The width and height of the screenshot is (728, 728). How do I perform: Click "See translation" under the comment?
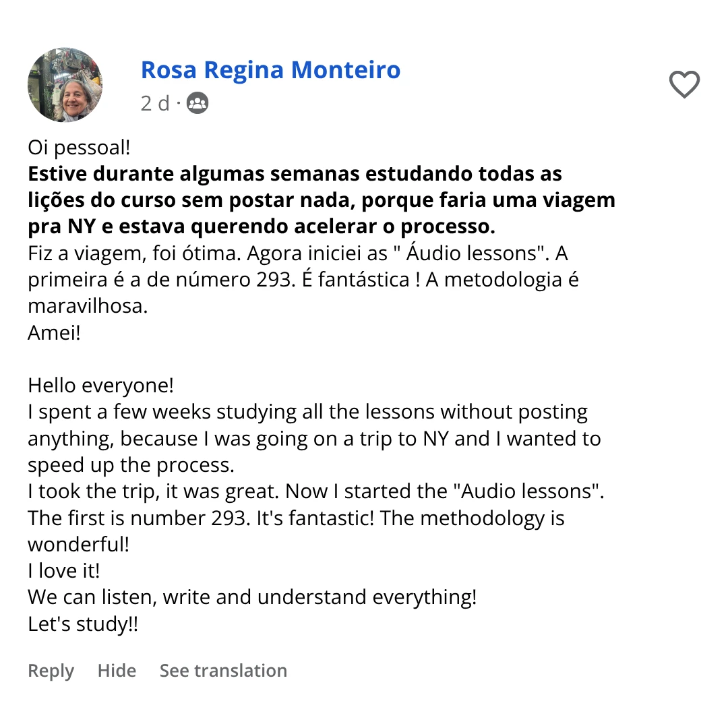[223, 670]
